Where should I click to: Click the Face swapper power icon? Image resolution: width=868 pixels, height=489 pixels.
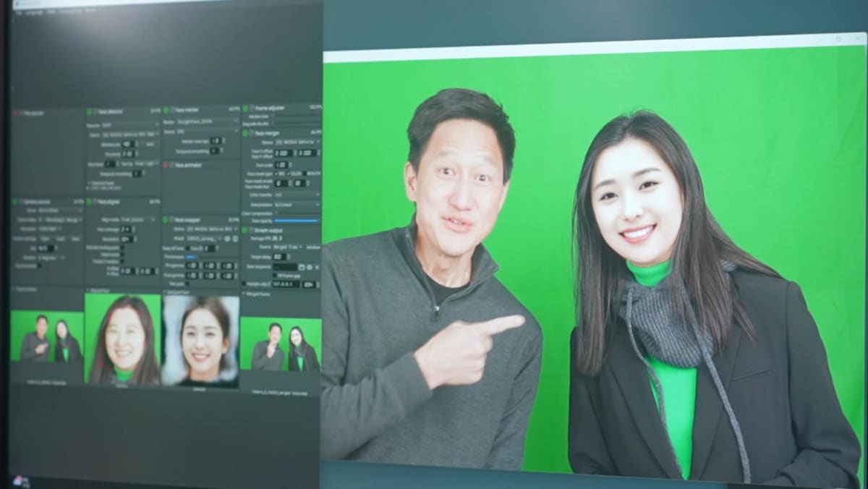click(166, 219)
